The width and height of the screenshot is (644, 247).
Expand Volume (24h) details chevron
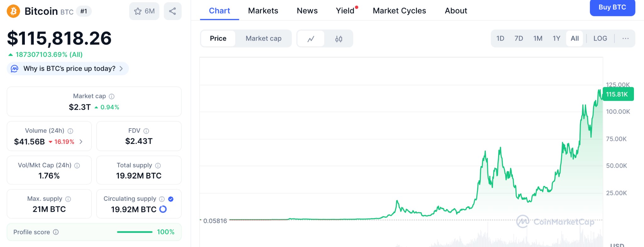[x=81, y=142]
